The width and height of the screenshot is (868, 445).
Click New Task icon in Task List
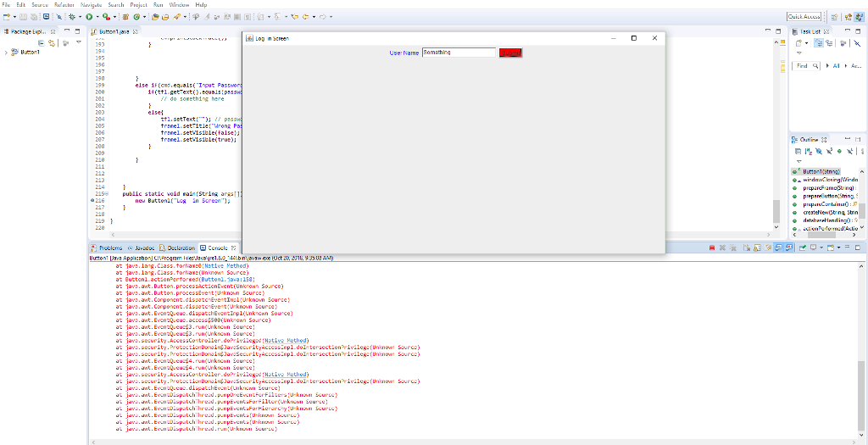(798, 42)
